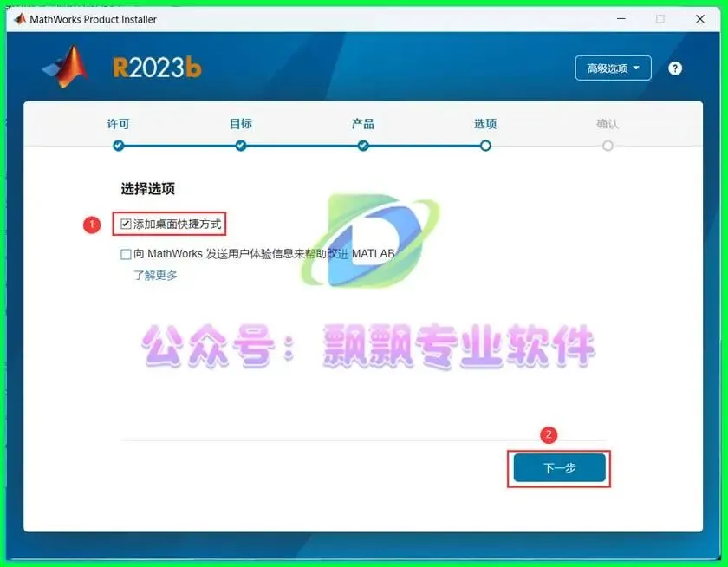The image size is (728, 567).
Task: Open the 了解更多 link
Action: [x=155, y=275]
